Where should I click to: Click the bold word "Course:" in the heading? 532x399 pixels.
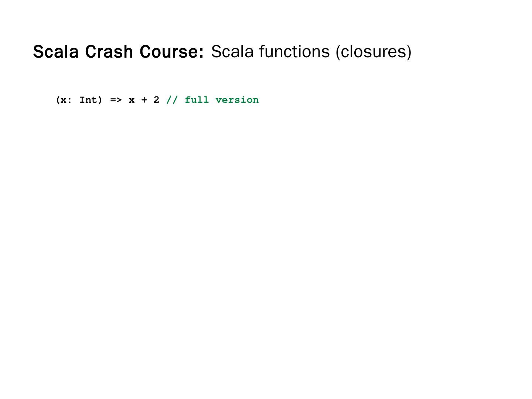(x=171, y=52)
